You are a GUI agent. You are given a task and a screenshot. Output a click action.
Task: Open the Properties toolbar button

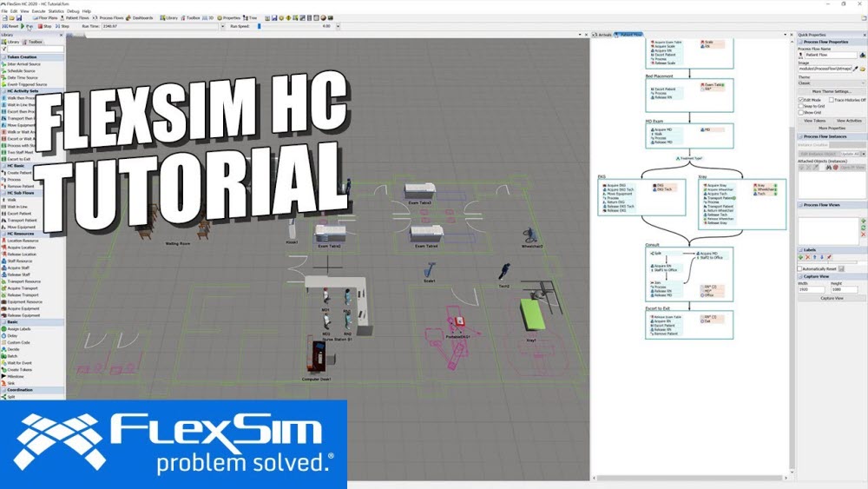tap(228, 17)
